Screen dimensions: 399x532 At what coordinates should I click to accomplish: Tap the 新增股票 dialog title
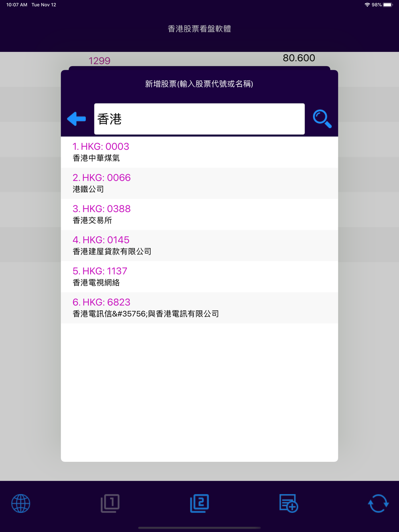tap(199, 84)
